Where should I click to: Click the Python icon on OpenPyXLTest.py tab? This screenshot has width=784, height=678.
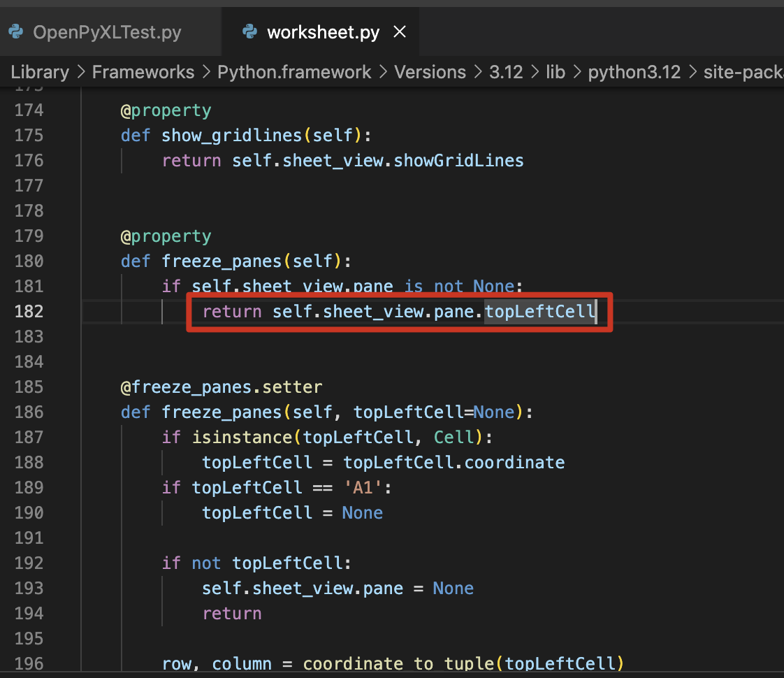15,32
